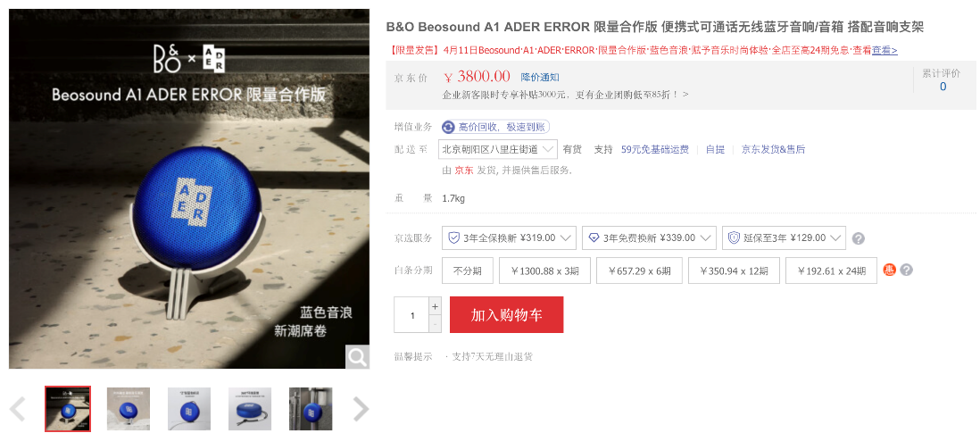Expand 3年免费换新 ¥339.00 dropdown
This screenshot has height=433, width=980.
click(649, 238)
